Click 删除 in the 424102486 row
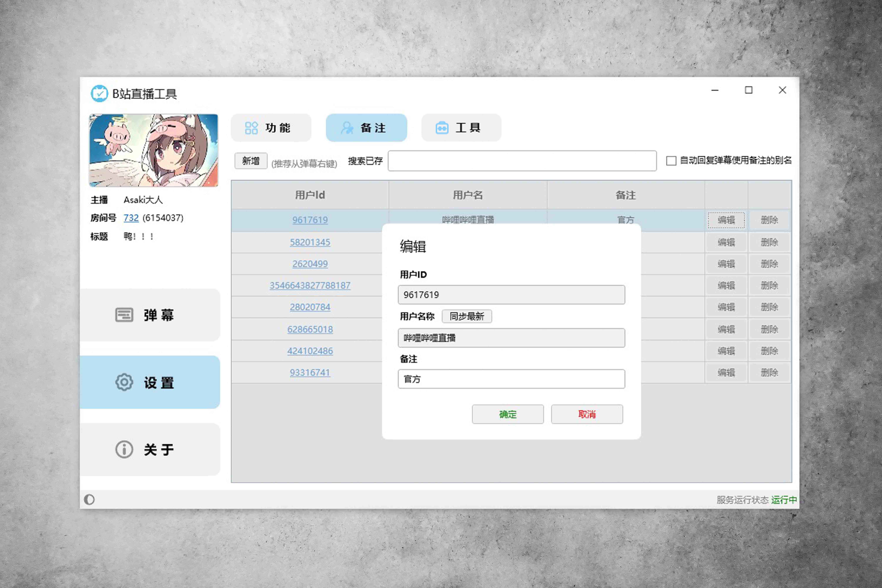This screenshot has height=588, width=882. point(770,351)
